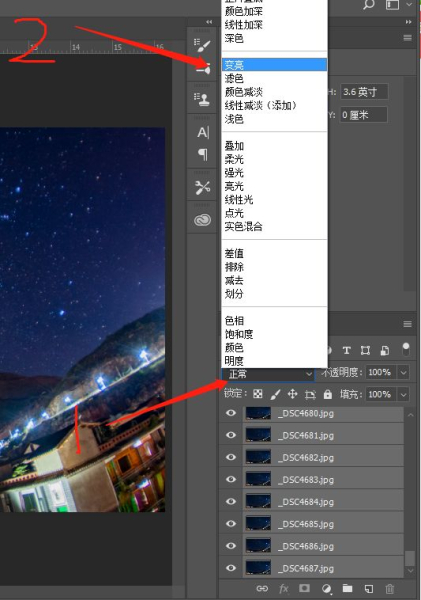Create new adjustment layer icon
The width and height of the screenshot is (421, 600).
[x=326, y=589]
